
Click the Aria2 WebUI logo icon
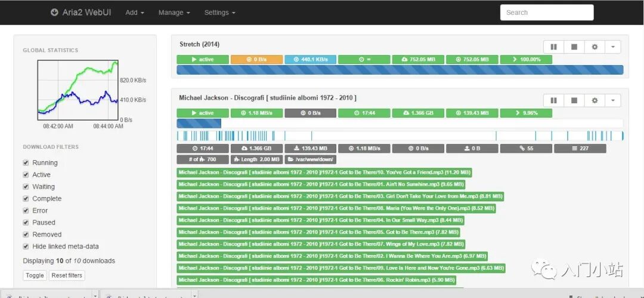tap(55, 13)
